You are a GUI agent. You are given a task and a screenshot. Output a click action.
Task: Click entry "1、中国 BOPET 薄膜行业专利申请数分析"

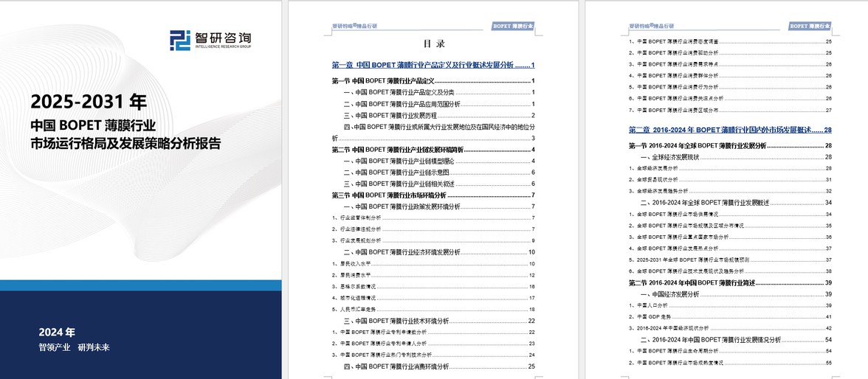[x=433, y=332]
